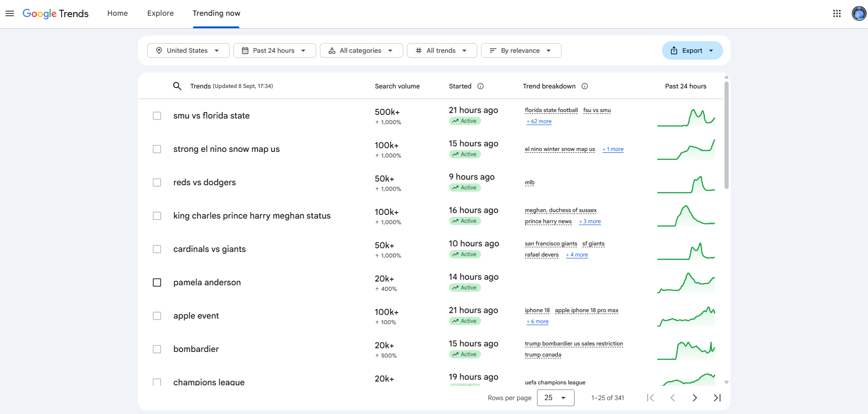The image size is (868, 414).
Task: Change rows per page from 25
Action: pos(556,398)
